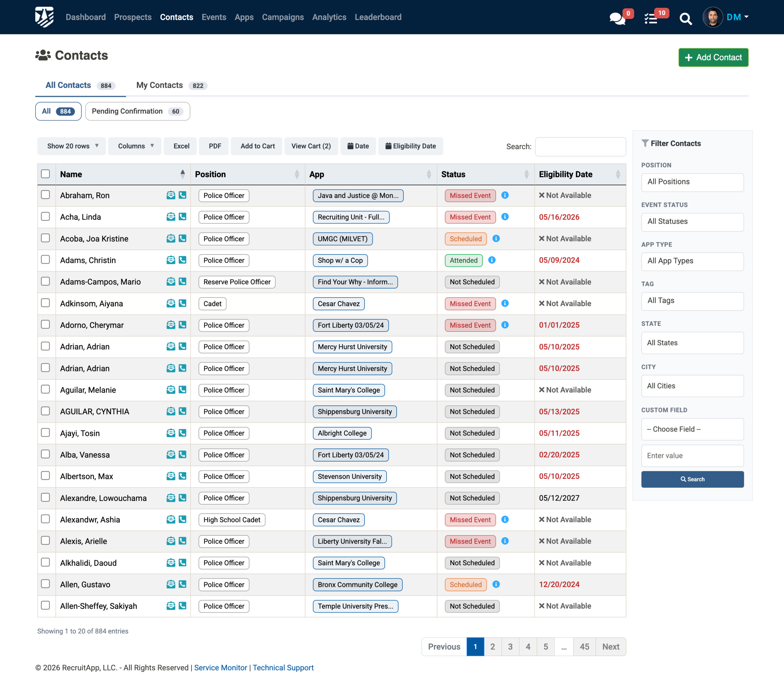This screenshot has width=784, height=682.
Task: Select the Adams, Christin row checkbox
Action: click(45, 260)
